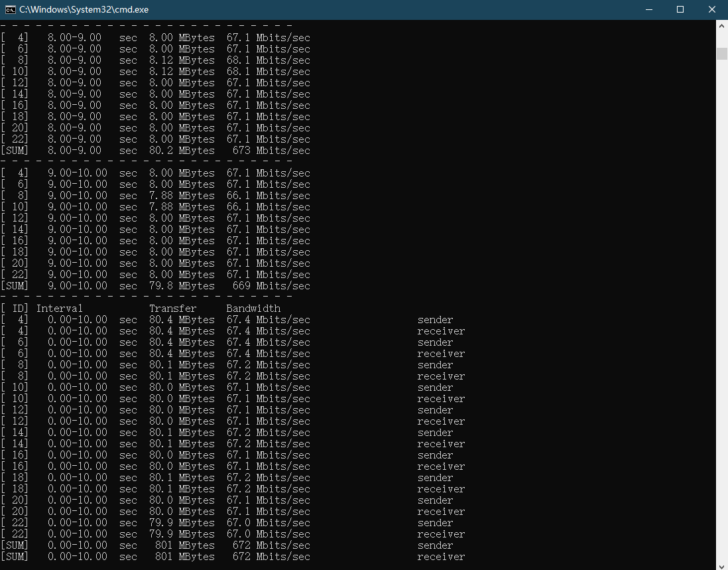Click the 80.2 MBytes transfer value

coord(182,151)
